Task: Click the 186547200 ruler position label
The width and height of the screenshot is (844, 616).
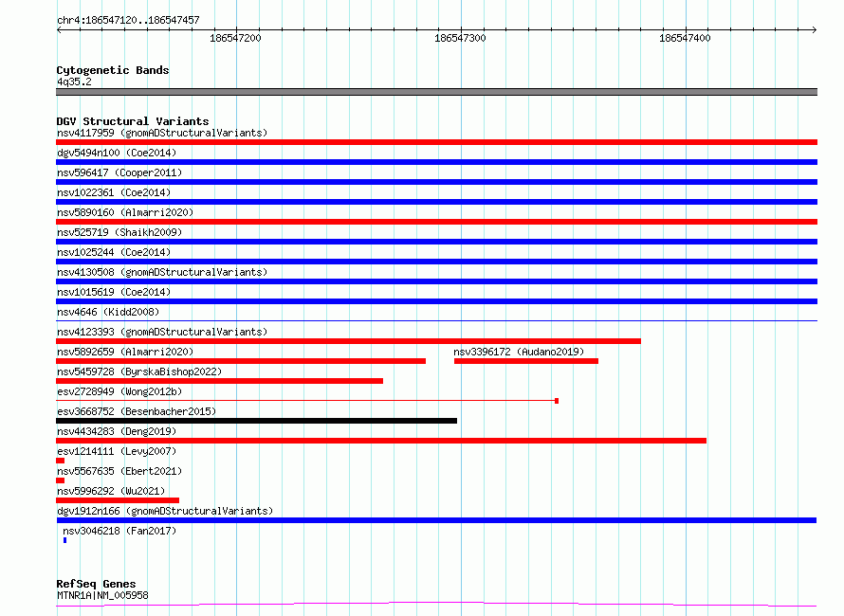Action: [x=235, y=38]
